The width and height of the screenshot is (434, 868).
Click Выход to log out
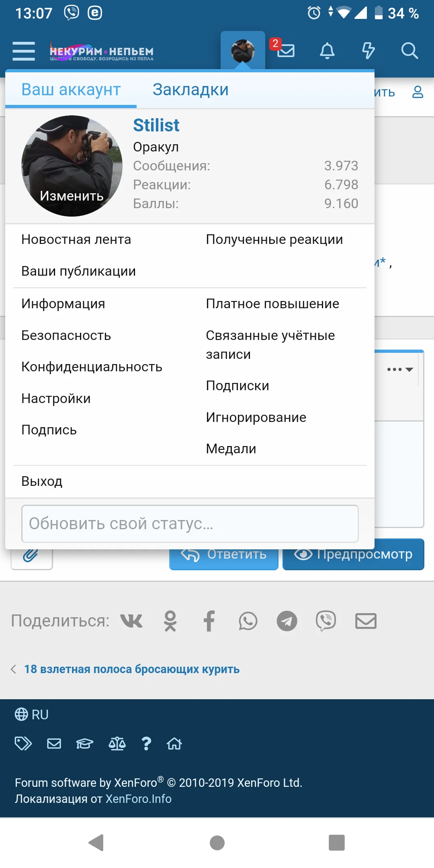coord(42,481)
